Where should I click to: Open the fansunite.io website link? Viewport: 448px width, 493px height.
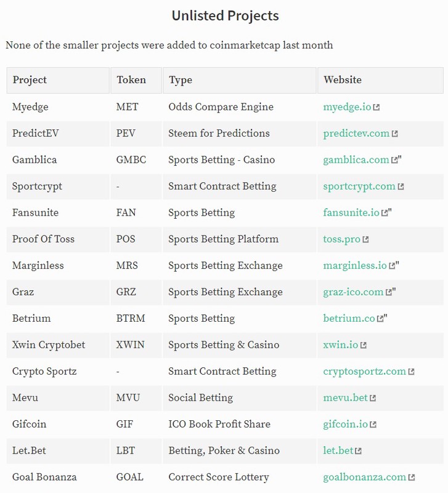pyautogui.click(x=351, y=213)
